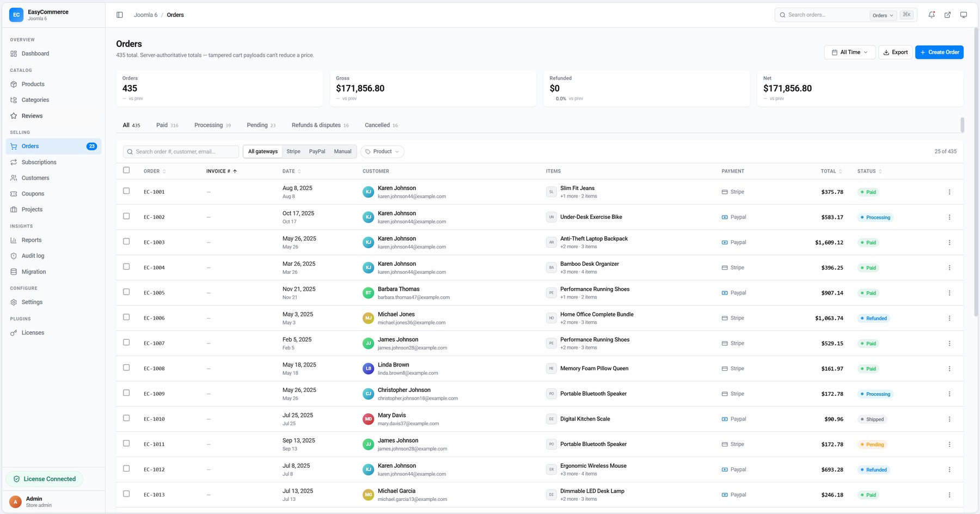
Task: Open Subscriptions in the sidebar
Action: tap(53, 162)
